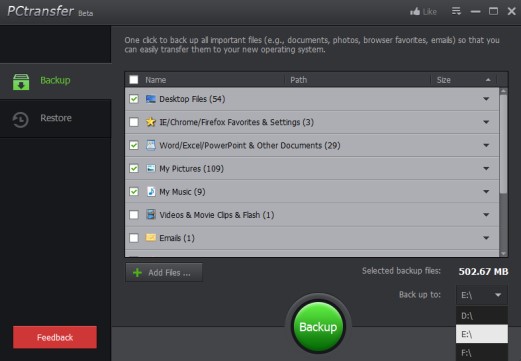This screenshot has height=361, width=521.
Task: Click the My Music (9) label
Action: (182, 192)
